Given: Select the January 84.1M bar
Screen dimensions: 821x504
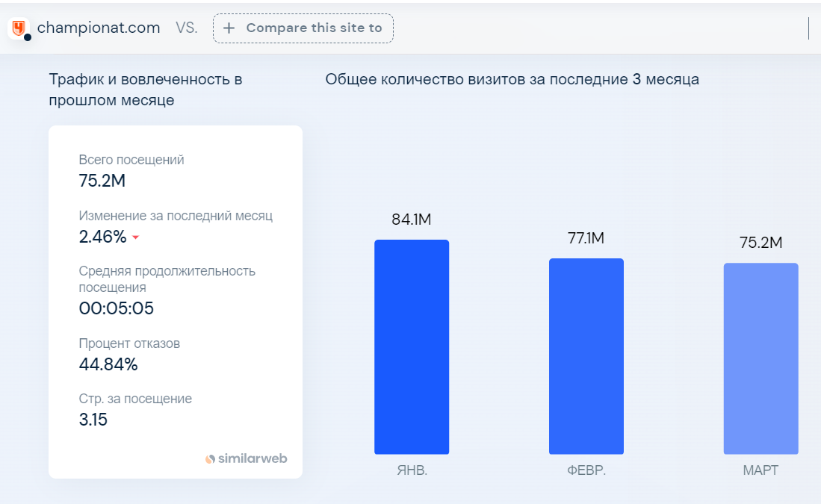Looking at the screenshot, I should coord(412,346).
